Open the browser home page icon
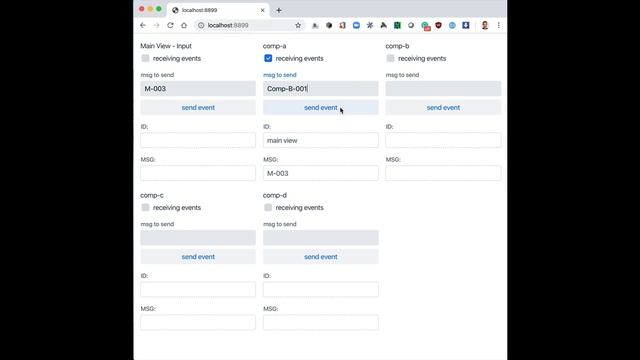Screen dimensions: 640x360 (x=184, y=25)
